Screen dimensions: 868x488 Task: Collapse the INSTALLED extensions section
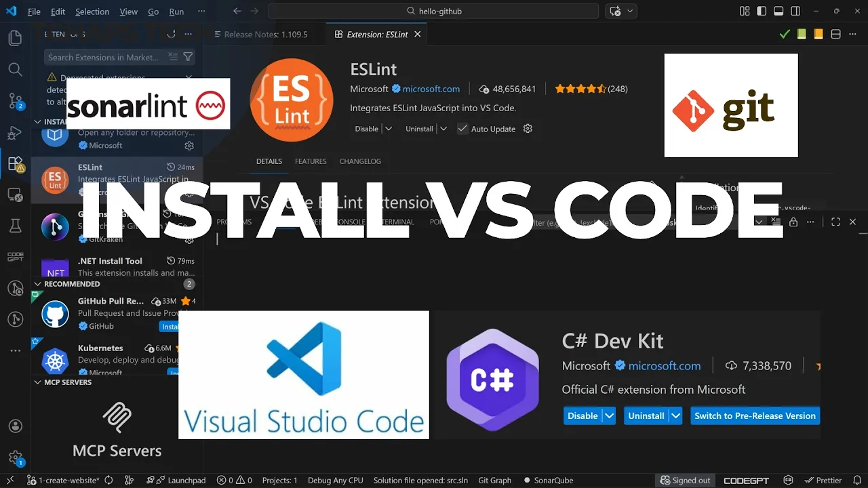point(38,122)
